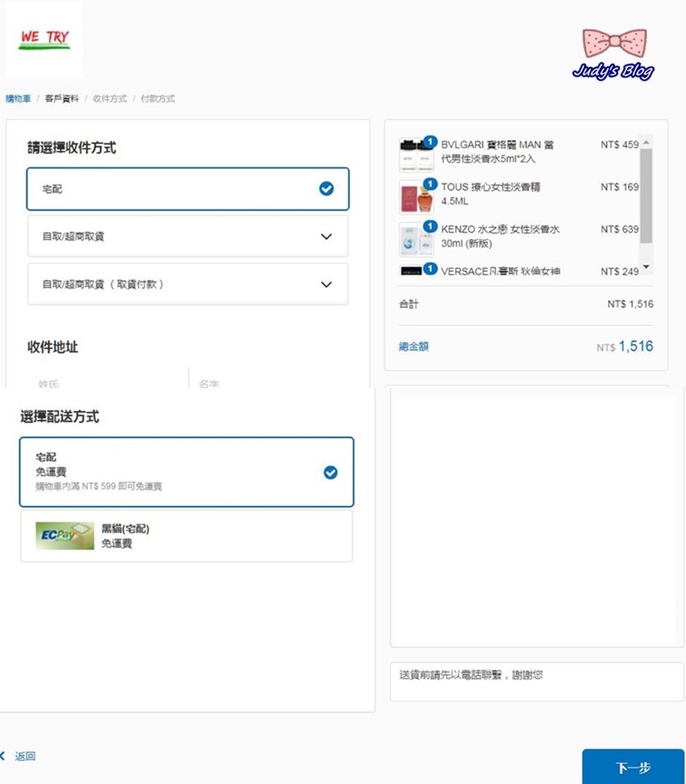Click the BVLGARI 寶格麗 MAN product name
686x784 pixels.
pos(497,152)
